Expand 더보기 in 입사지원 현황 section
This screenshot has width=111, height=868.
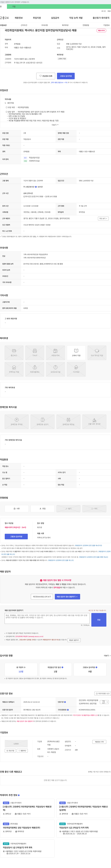[x=107, y=656]
